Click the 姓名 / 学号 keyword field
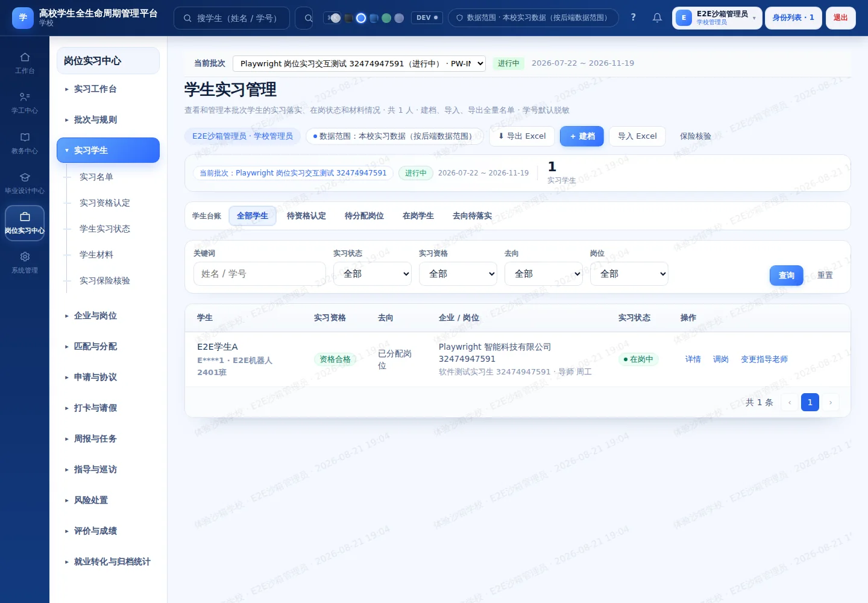 coord(260,274)
